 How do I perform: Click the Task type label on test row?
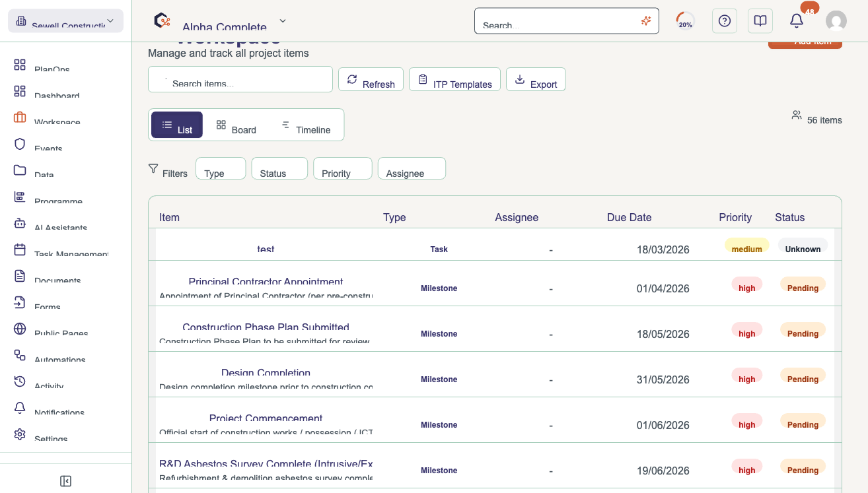click(x=439, y=249)
